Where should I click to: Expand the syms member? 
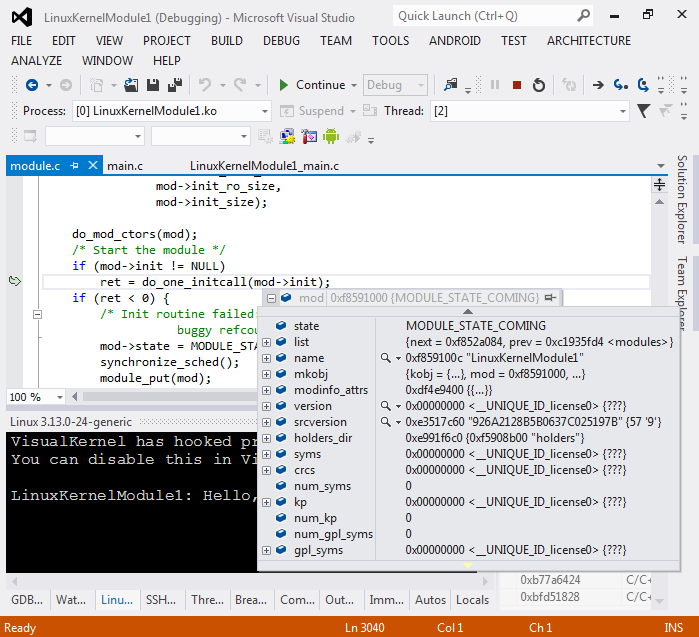pyautogui.click(x=267, y=455)
